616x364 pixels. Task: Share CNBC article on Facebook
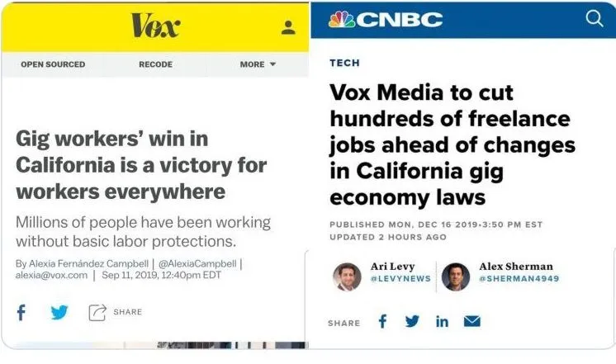[382, 322]
